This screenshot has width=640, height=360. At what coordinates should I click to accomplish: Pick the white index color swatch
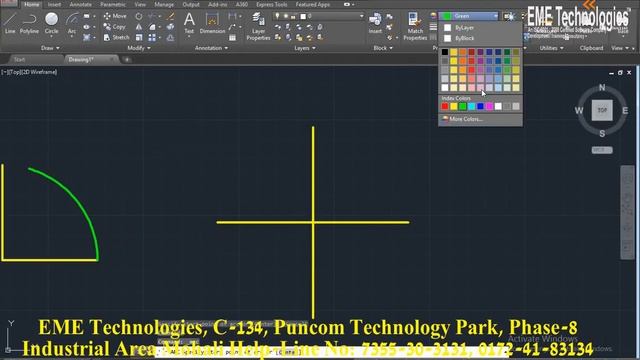pyautogui.click(x=498, y=107)
